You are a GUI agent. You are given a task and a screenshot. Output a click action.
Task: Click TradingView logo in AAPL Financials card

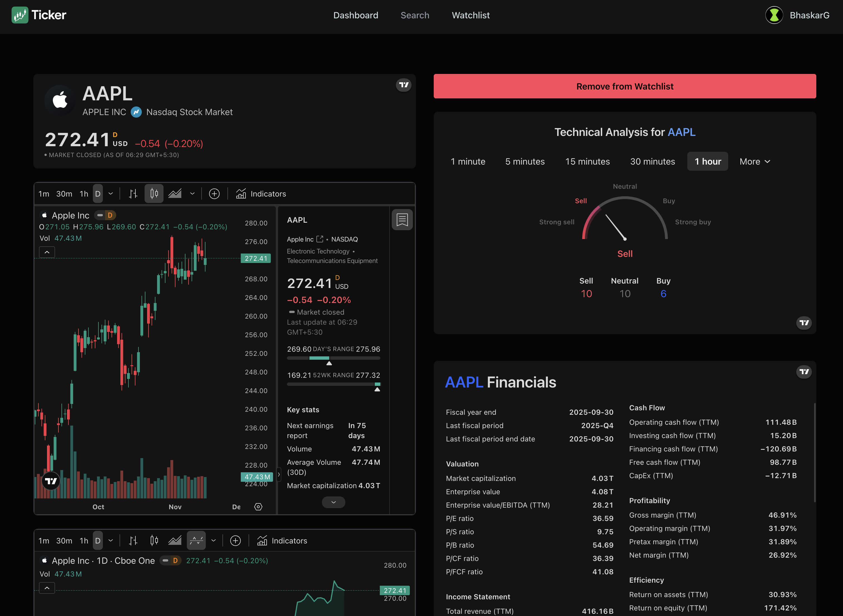tap(804, 372)
